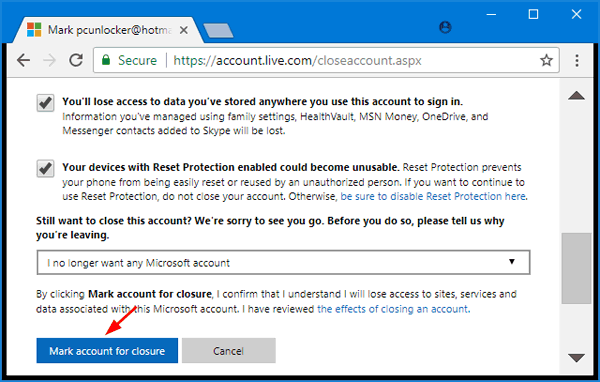
Task: Open a new browser tab
Action: pos(218,31)
